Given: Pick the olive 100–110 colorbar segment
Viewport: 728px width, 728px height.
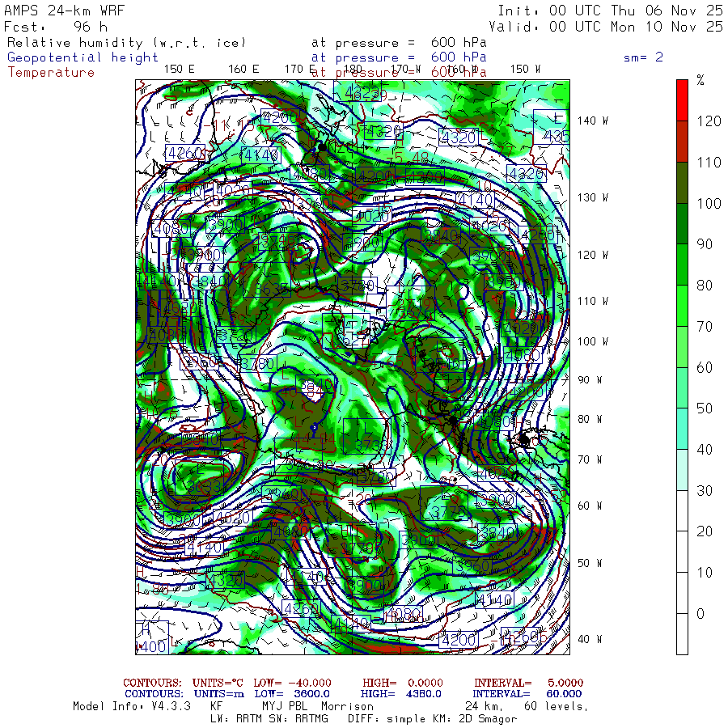Looking at the screenshot, I should click(682, 182).
